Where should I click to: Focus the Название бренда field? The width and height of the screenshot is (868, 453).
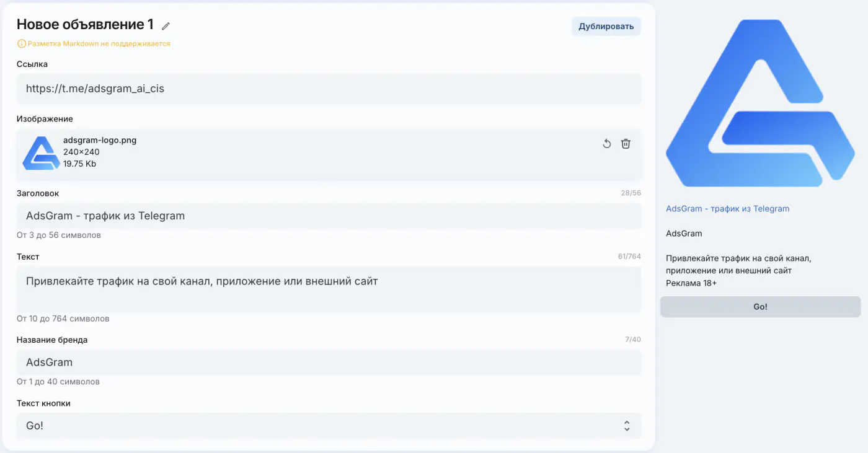(329, 363)
